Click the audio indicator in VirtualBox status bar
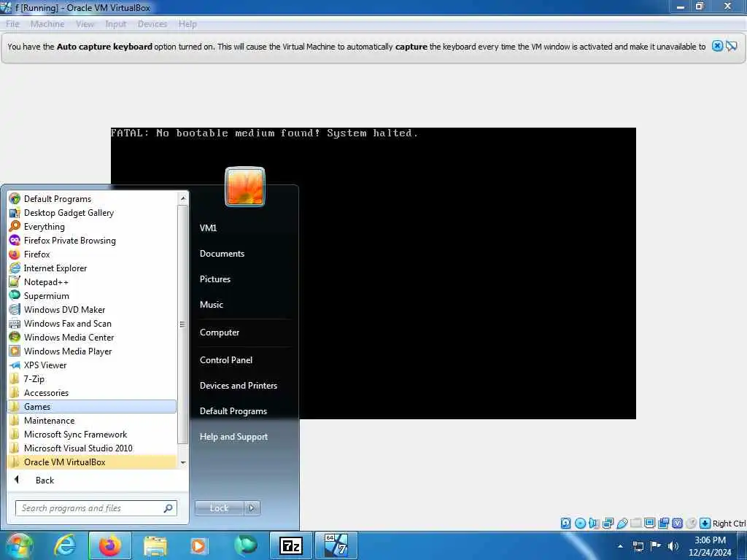The width and height of the screenshot is (747, 560). tap(594, 524)
